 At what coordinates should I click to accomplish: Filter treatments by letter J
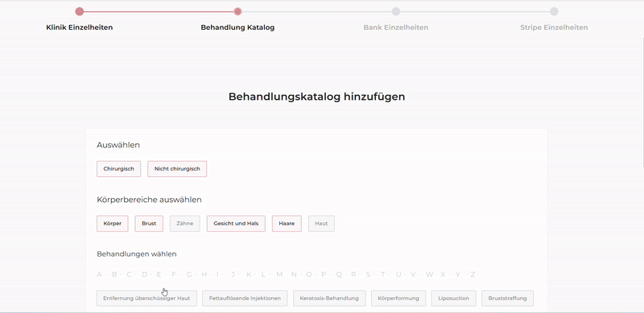pos(233,274)
